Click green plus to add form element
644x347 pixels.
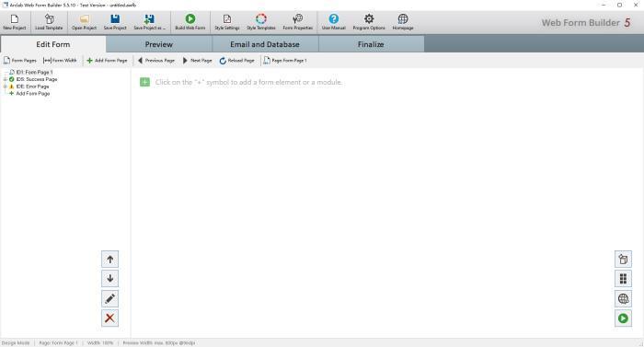coord(145,82)
